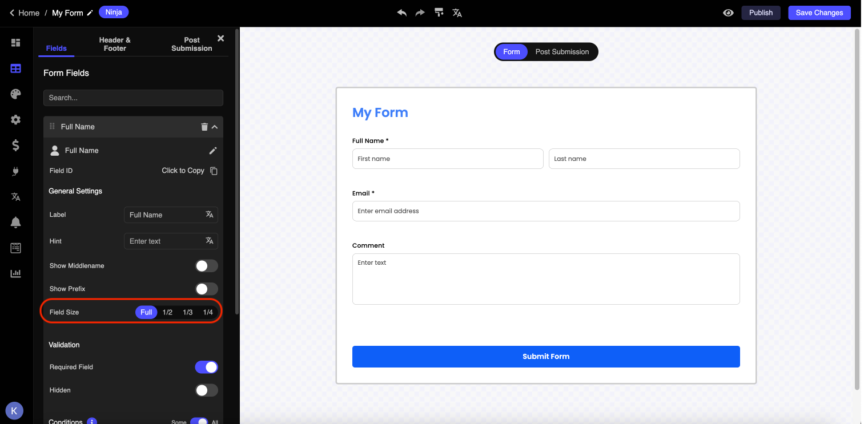
Task: Open the submissions list sidebar icon
Action: point(15,248)
